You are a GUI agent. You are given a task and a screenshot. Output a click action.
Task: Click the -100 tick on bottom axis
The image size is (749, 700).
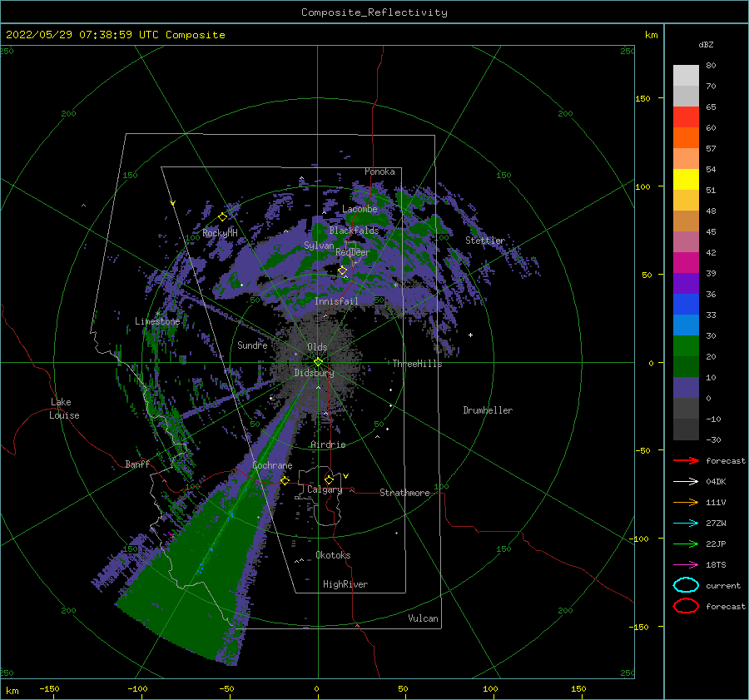click(137, 688)
